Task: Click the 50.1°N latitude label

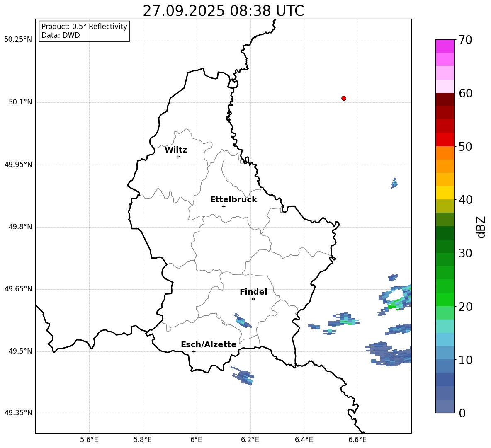Action: tap(20, 102)
